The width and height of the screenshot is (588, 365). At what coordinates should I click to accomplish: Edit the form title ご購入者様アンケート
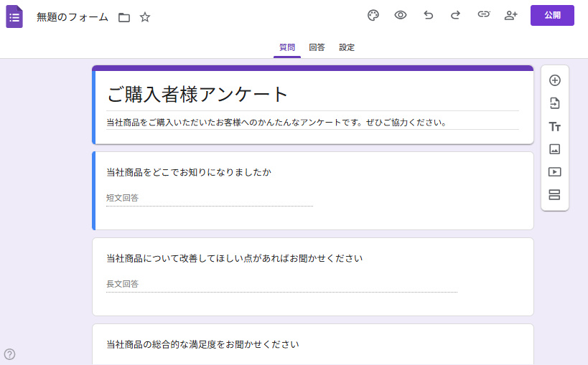coord(197,94)
